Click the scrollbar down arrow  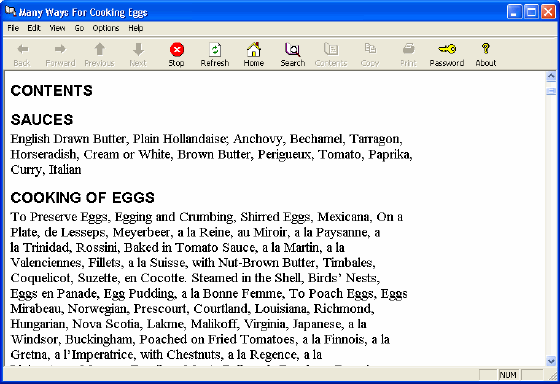551,361
